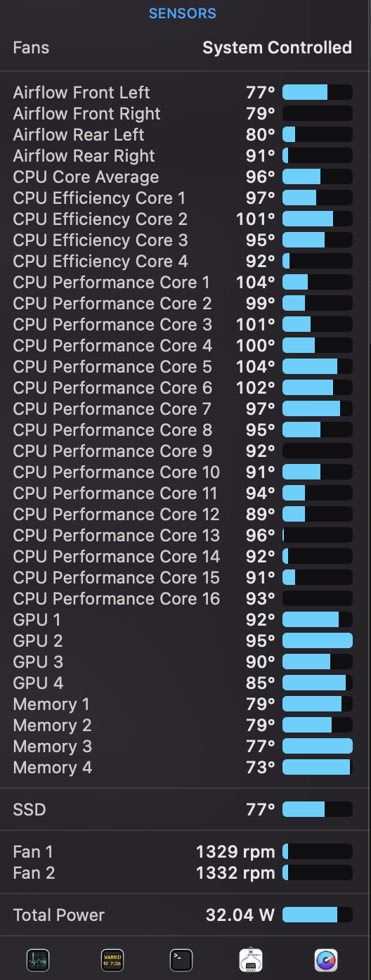Viewport: 371px width, 980px height.
Task: Select the Memory 3 sensor row
Action: click(183, 747)
